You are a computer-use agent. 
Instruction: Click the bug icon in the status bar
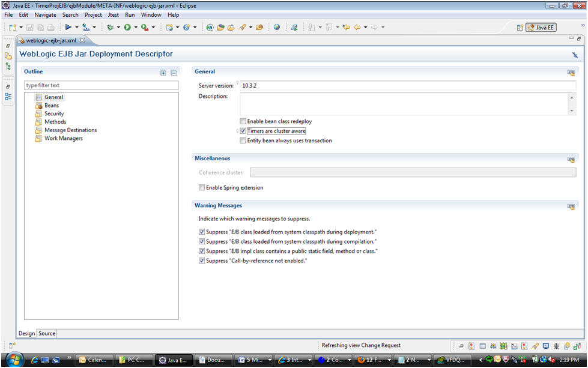pyautogui.click(x=556, y=346)
